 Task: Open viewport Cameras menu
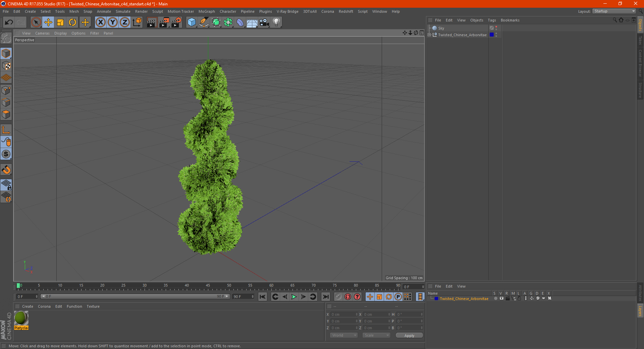pyautogui.click(x=42, y=33)
